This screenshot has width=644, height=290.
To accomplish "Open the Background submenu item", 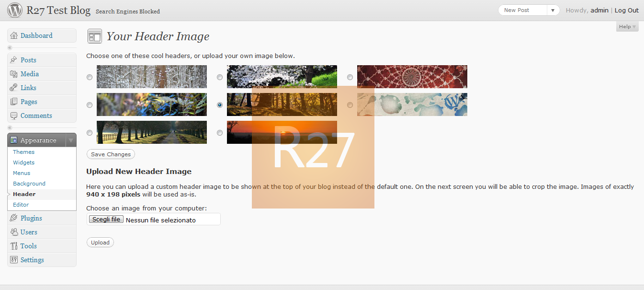I will [29, 184].
